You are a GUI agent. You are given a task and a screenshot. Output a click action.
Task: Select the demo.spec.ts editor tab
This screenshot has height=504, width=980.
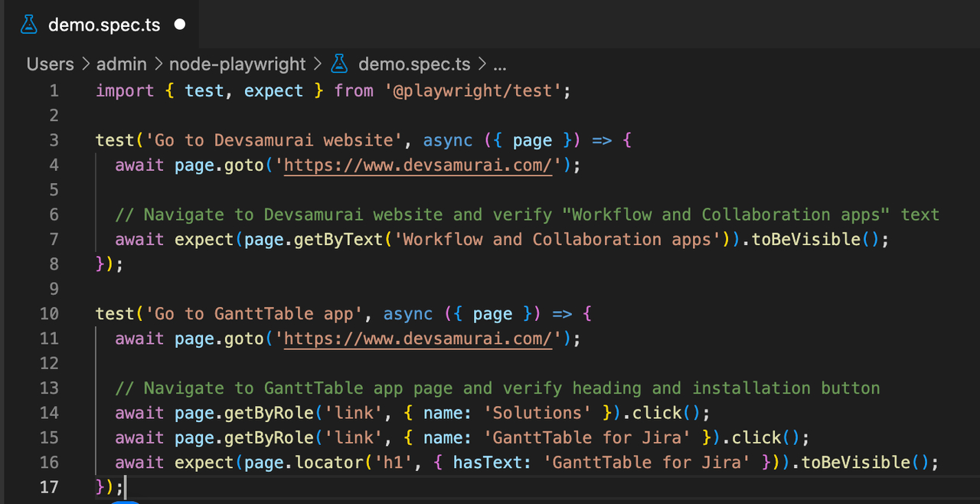pos(102,25)
